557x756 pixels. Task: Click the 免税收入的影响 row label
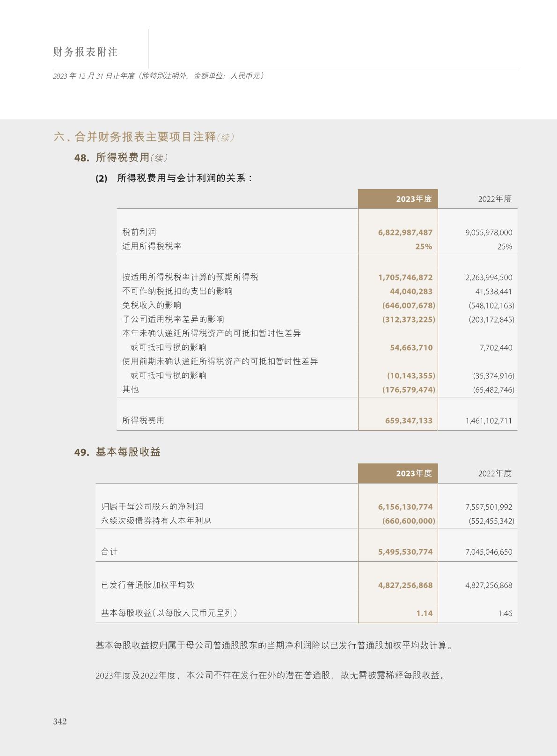point(152,305)
